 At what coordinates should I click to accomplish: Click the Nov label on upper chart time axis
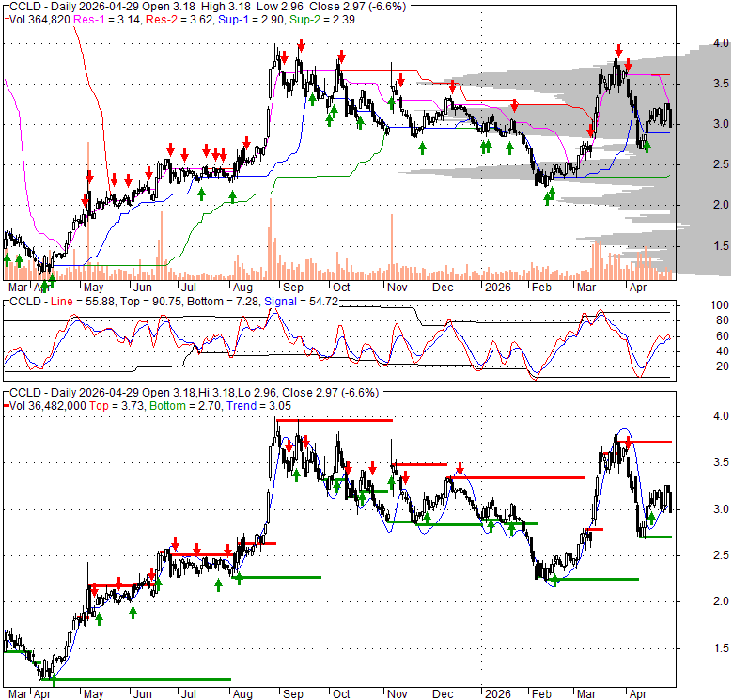(397, 287)
